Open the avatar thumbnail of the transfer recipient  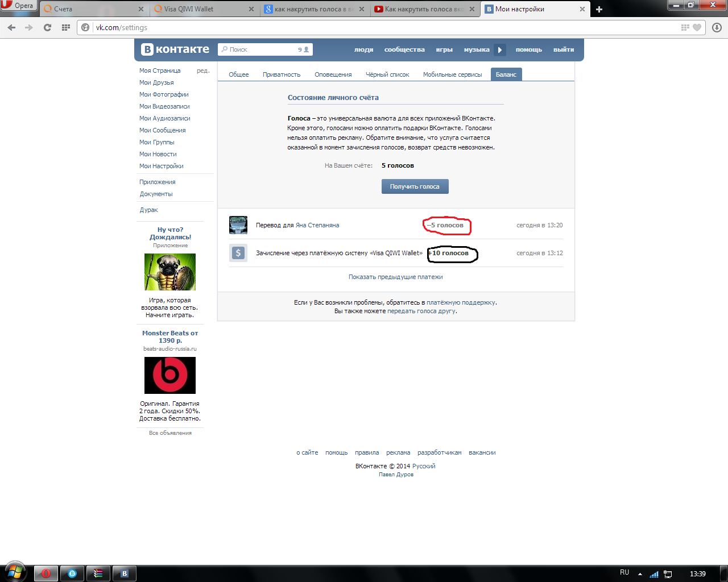tap(238, 225)
